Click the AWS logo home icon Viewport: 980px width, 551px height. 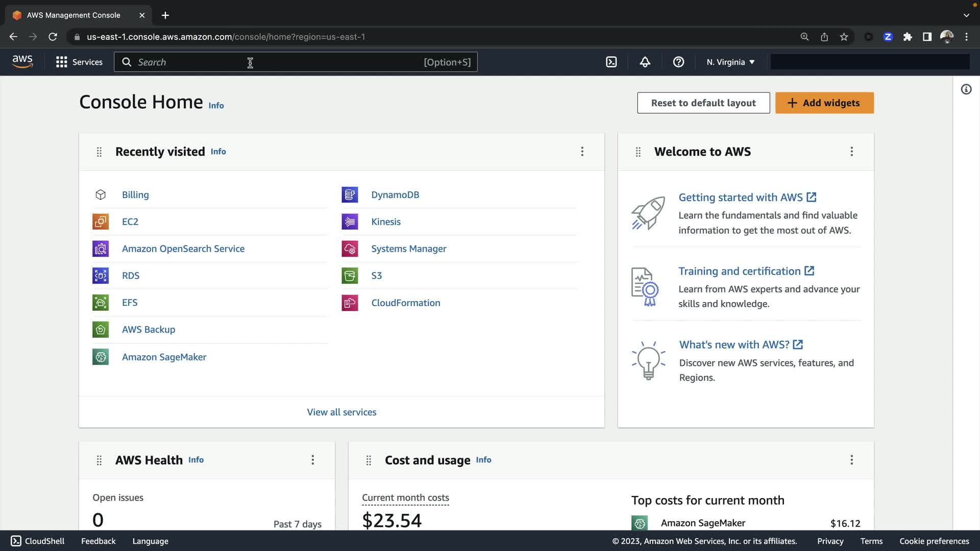[22, 62]
